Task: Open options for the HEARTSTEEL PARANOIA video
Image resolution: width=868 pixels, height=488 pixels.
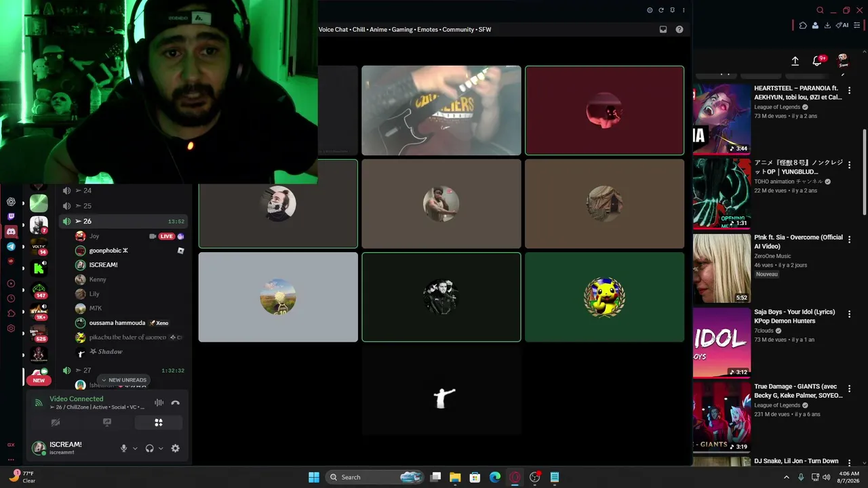Action: 849,90
